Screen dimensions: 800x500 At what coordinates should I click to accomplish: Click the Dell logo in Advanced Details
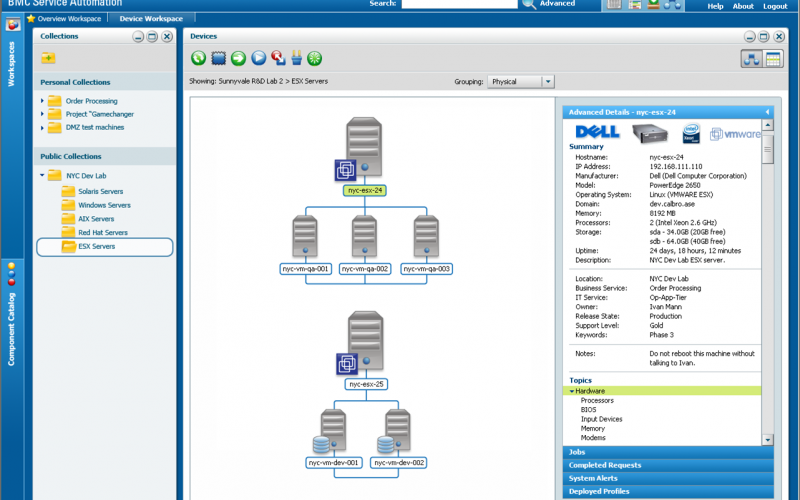(597, 132)
